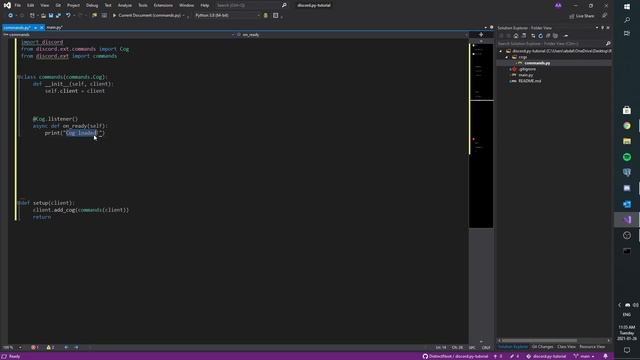This screenshot has height=360, width=640.
Task: Click the editor split window icon
Action: point(481,35)
